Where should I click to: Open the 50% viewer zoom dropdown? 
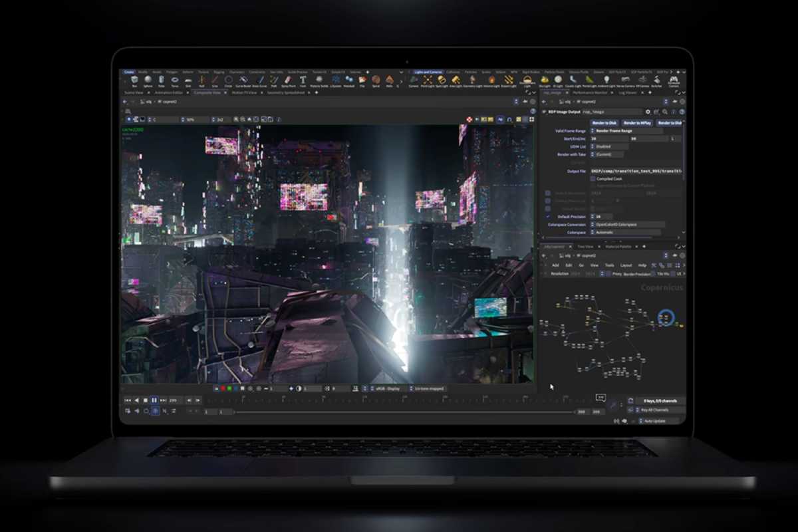pos(194,120)
